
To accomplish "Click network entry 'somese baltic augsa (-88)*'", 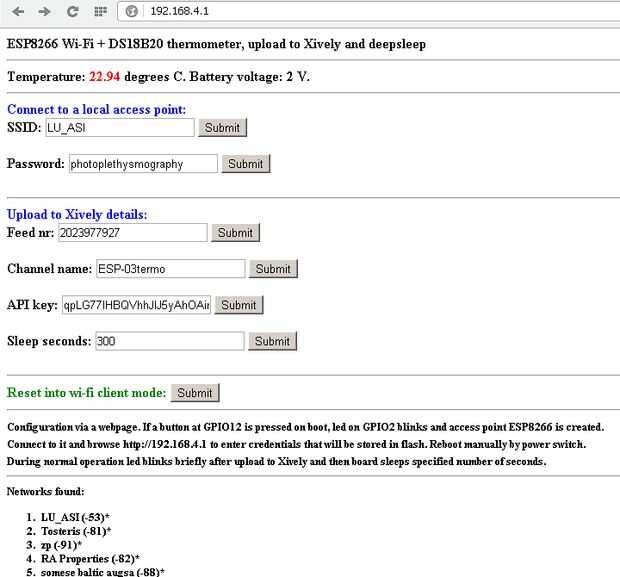I will coord(103,572).
